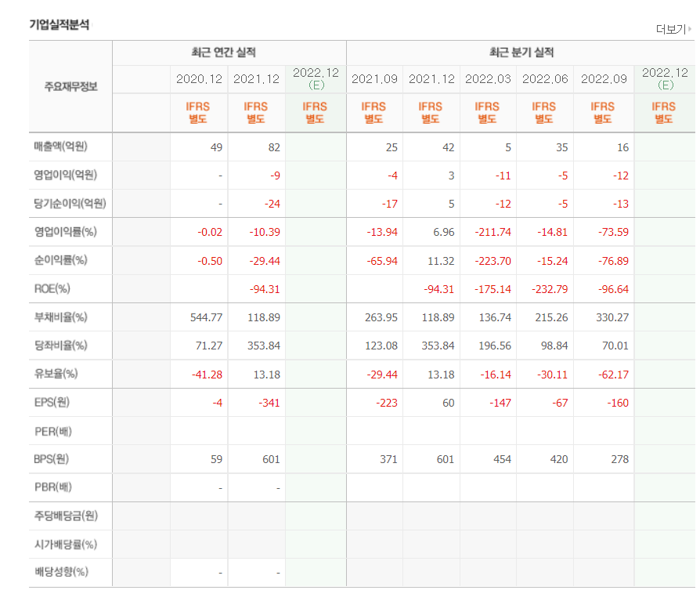This screenshot has height=590, width=700.
Task: Select debt ratio value 263.95
Action: 381,317
